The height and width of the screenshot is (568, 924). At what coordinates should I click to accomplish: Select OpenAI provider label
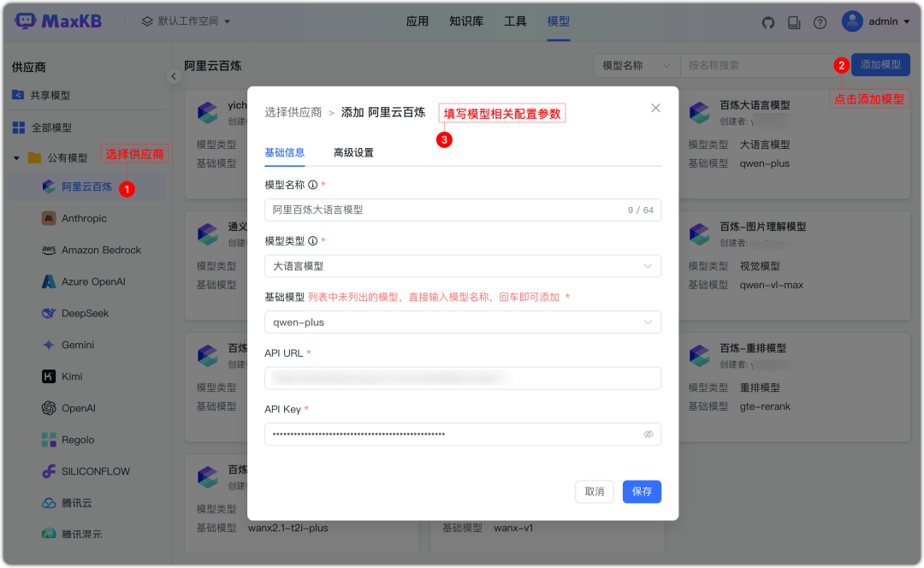pyautogui.click(x=79, y=408)
